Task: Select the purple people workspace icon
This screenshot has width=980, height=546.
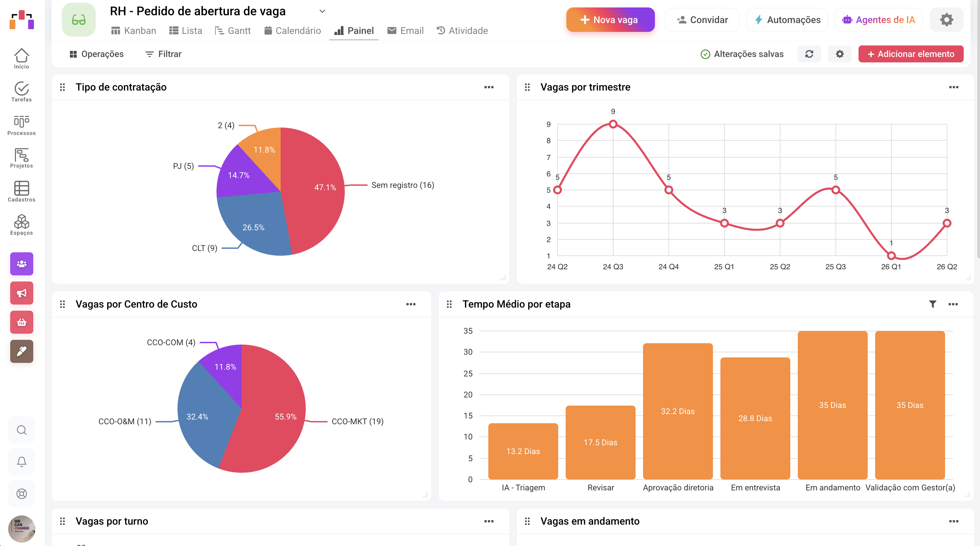Action: [x=22, y=264]
